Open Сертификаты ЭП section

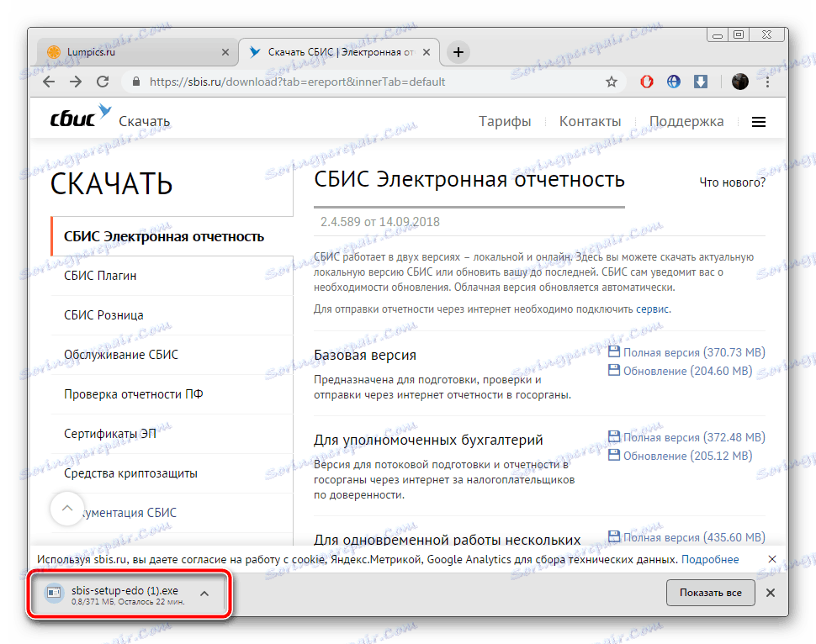(172, 434)
